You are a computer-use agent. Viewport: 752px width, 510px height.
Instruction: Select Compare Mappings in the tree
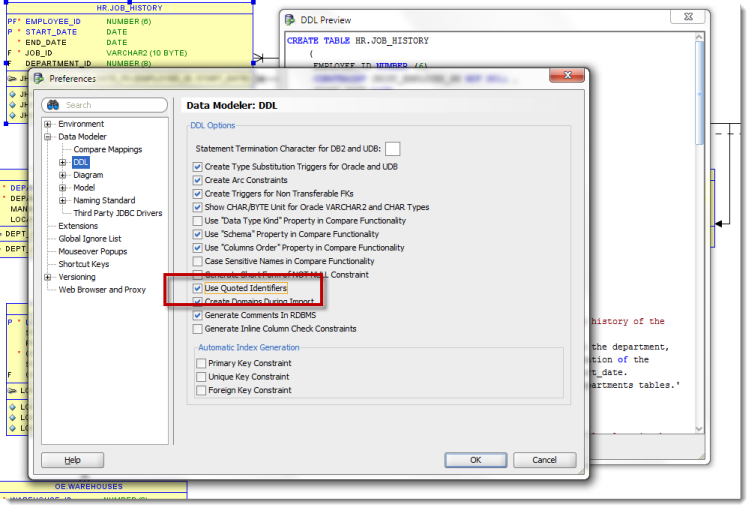(x=108, y=150)
